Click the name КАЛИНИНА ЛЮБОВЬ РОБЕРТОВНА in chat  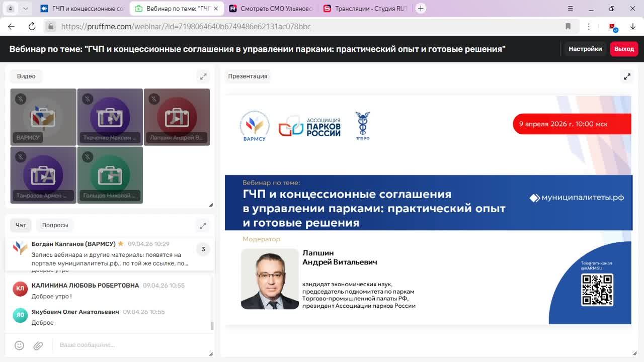tap(85, 286)
